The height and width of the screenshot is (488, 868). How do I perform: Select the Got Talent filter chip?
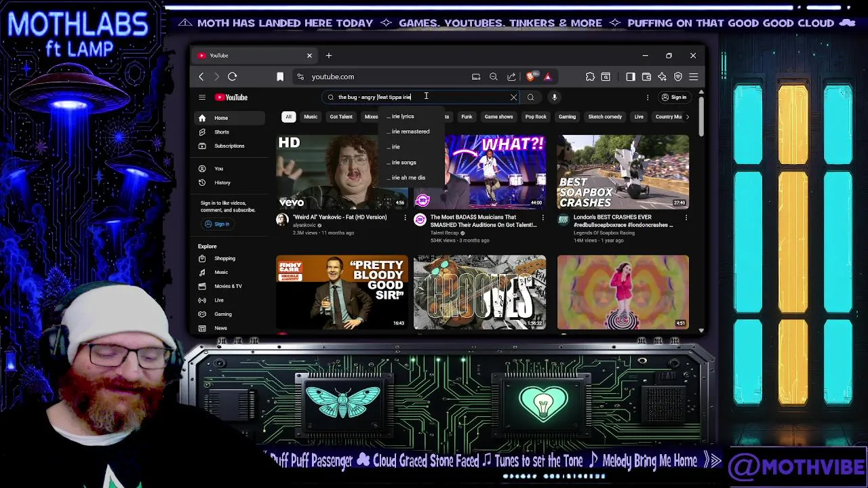pos(341,117)
